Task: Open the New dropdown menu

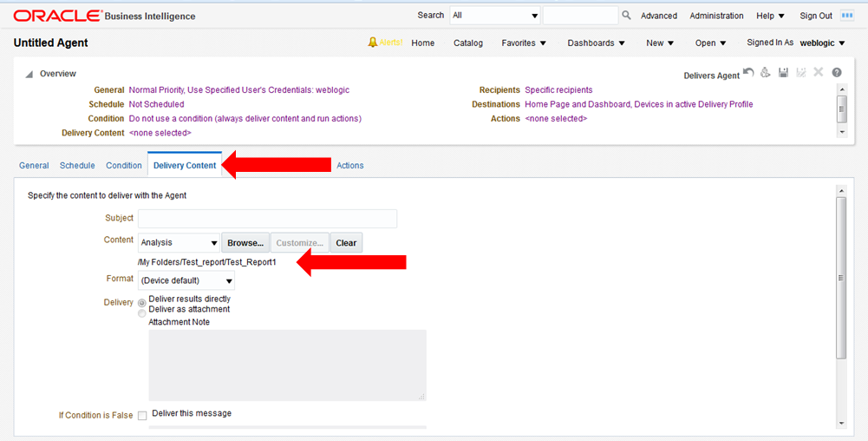Action: tap(660, 43)
